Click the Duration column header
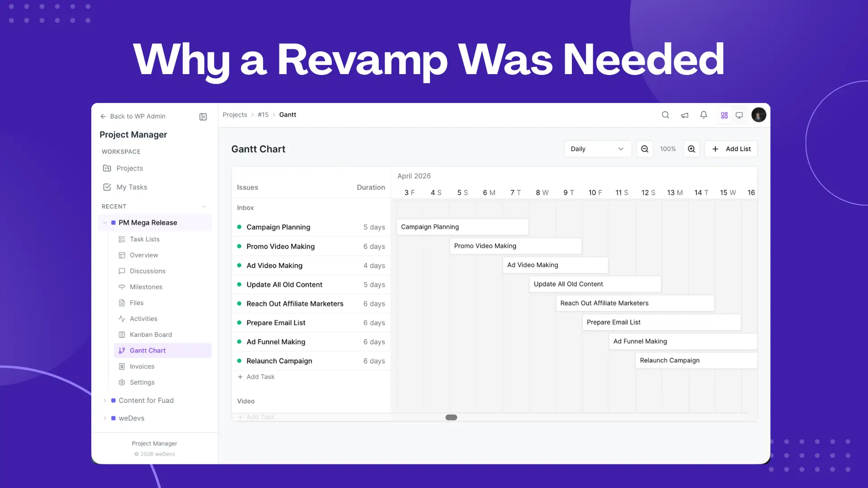Screen dimensions: 868x488 [371, 188]
